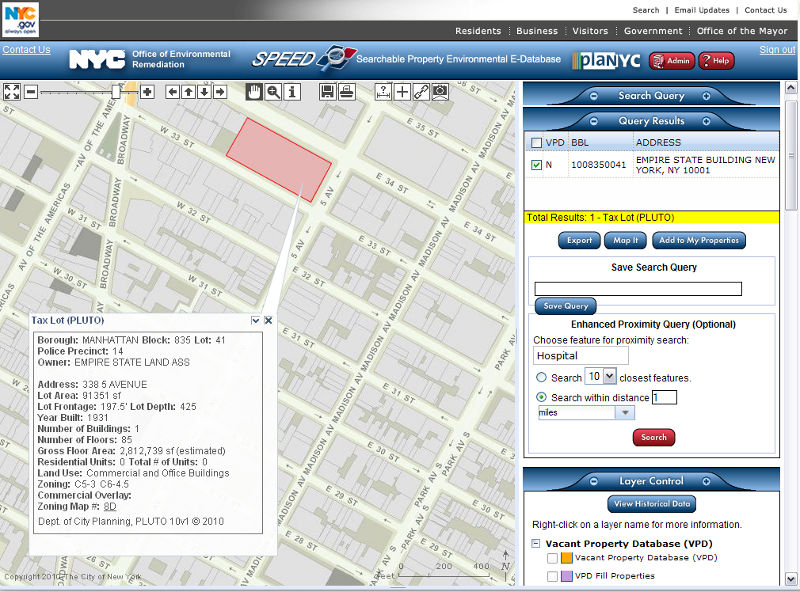The image size is (800, 592).
Task: Open the Visitors menu
Action: click(x=590, y=31)
